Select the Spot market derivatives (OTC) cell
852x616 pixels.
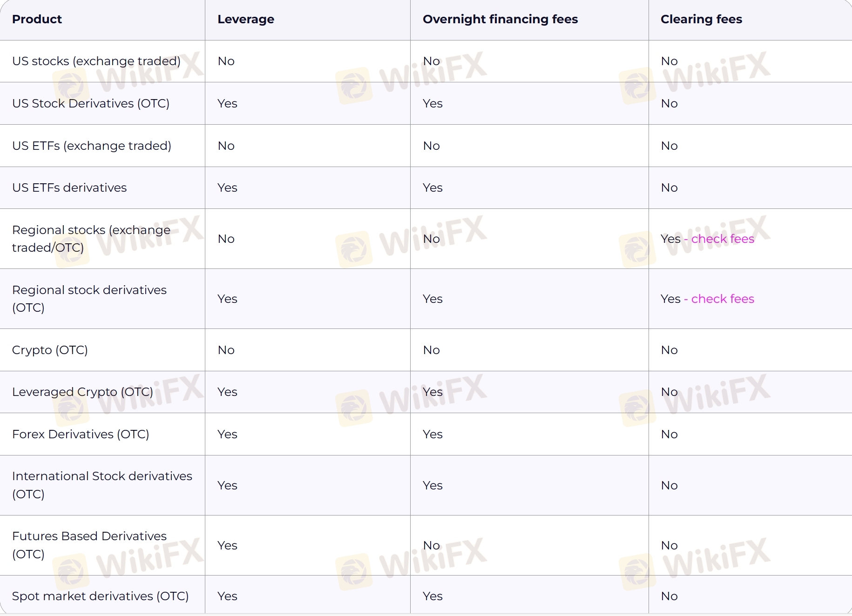tap(100, 596)
